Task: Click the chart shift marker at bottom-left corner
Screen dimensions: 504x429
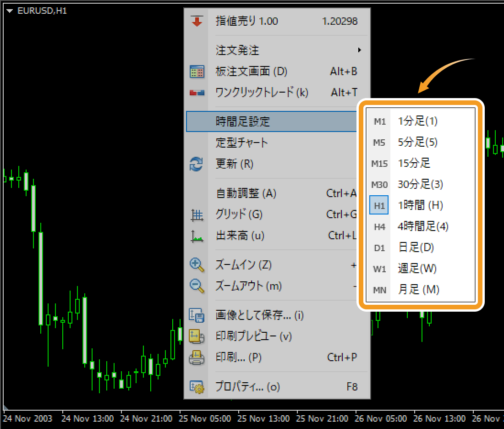Action: [x=5, y=407]
